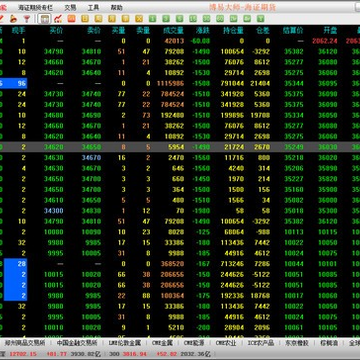Click the open interest value 68064
The image size is (360, 360).
234,232
